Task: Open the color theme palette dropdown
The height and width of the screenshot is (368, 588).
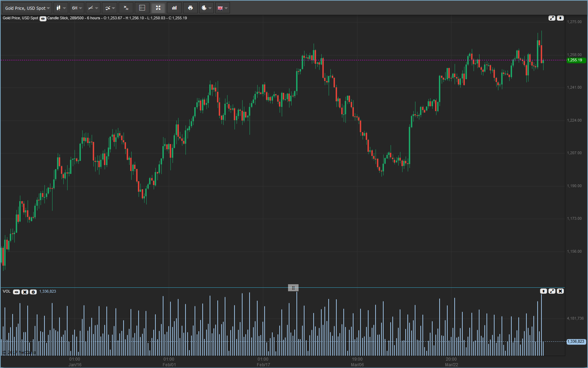Action: pyautogui.click(x=206, y=8)
